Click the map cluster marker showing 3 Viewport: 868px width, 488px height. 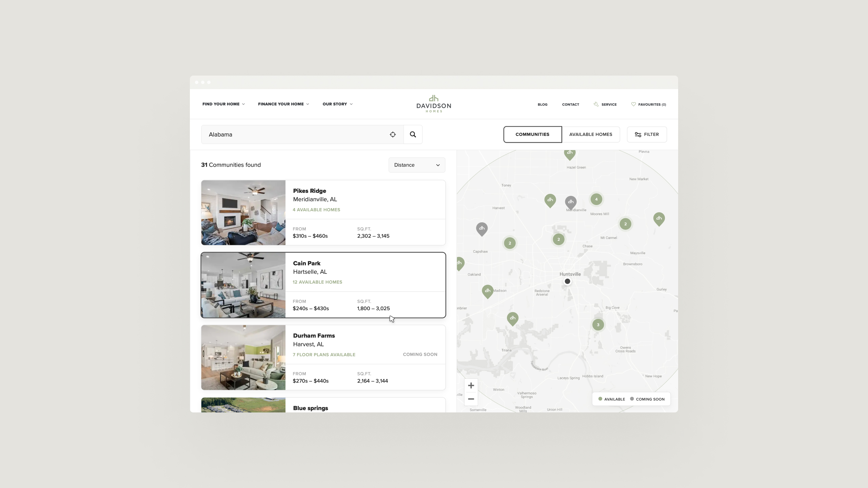point(598,325)
